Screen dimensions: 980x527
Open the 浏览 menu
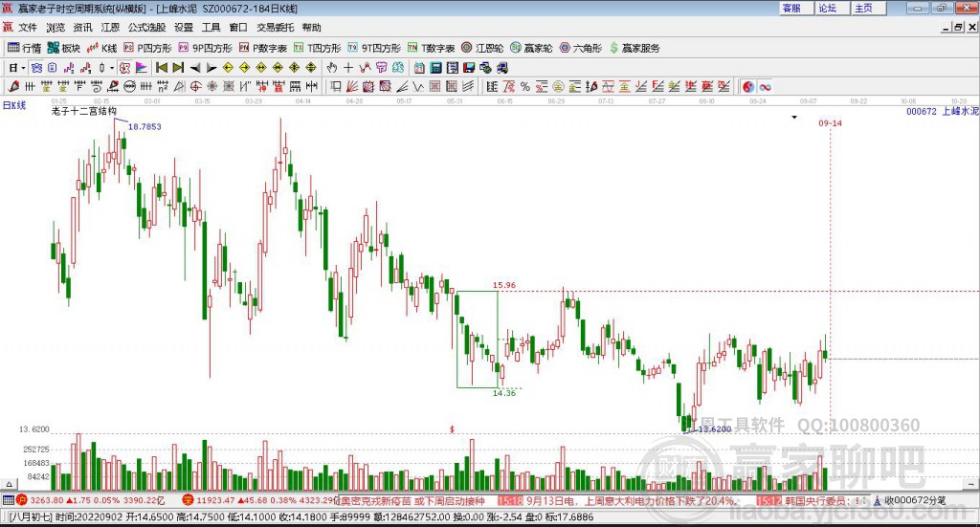(55, 28)
